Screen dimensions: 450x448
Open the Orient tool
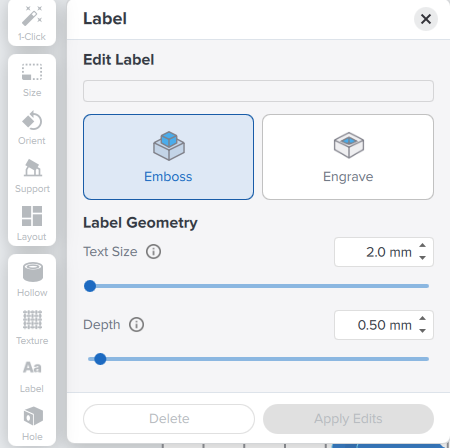[32, 128]
